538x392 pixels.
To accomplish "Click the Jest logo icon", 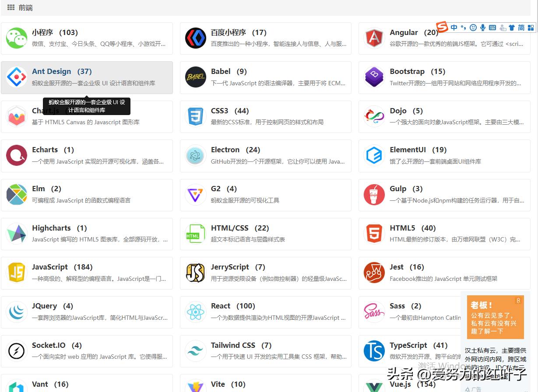I will tap(374, 273).
